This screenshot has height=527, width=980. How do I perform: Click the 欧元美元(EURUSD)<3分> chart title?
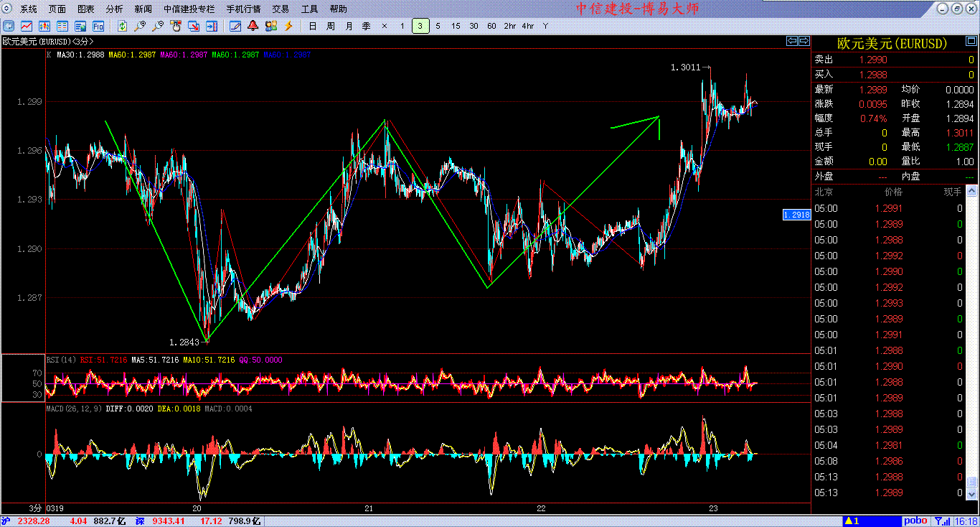click(x=48, y=42)
